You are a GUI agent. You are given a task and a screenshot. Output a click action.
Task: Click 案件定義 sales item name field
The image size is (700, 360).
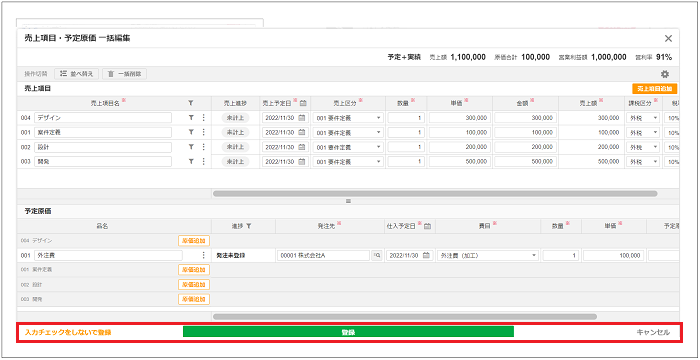(103, 132)
